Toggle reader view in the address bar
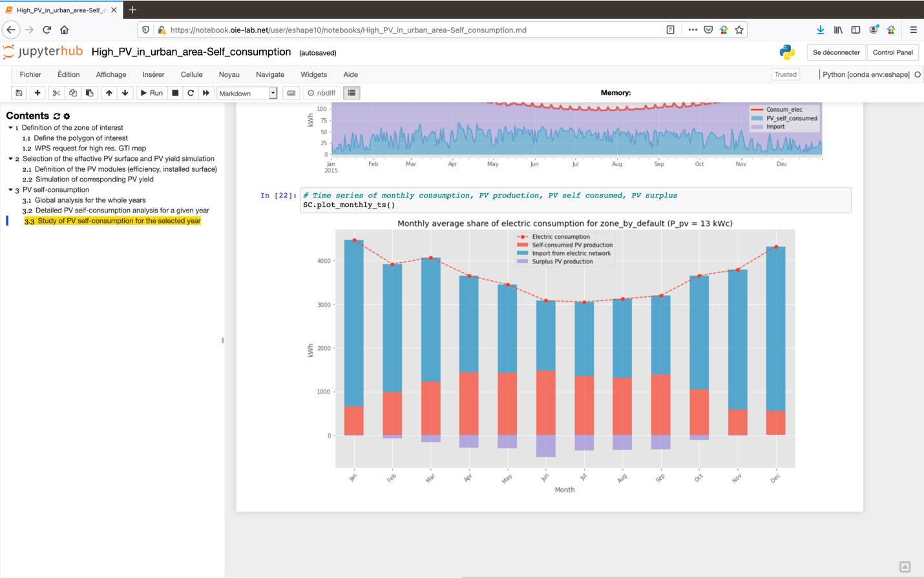 (x=671, y=30)
